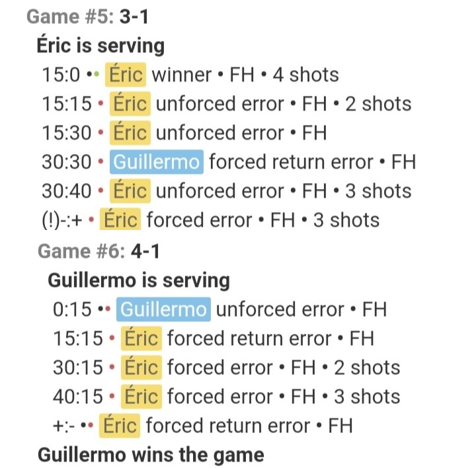Click Guillermo wins the game text
476x468 pixels.
point(151,455)
